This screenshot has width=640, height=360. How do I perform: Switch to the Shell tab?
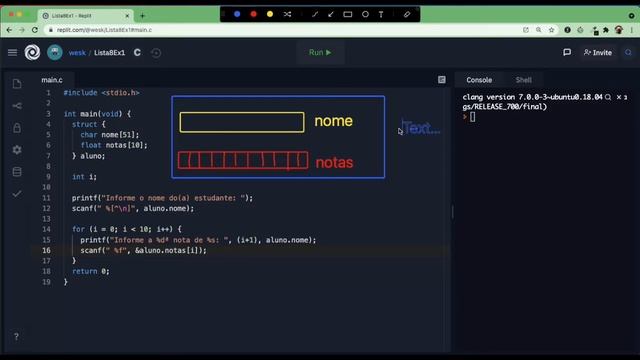click(523, 80)
